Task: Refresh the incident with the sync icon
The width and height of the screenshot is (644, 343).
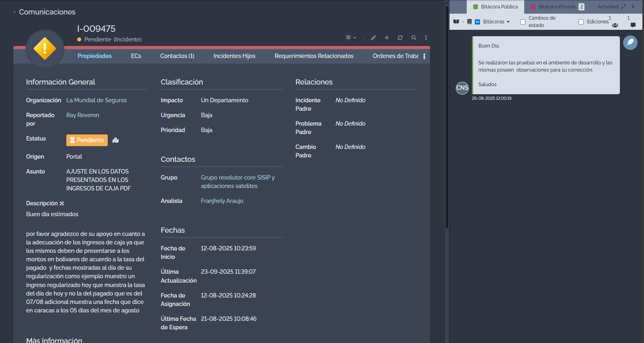Action: click(400, 38)
